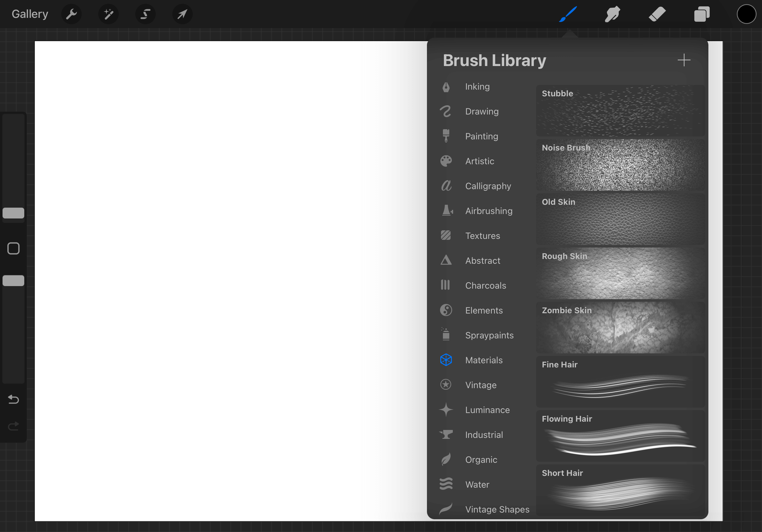This screenshot has width=762, height=532.
Task: Open the Actions wrench menu
Action: click(71, 14)
